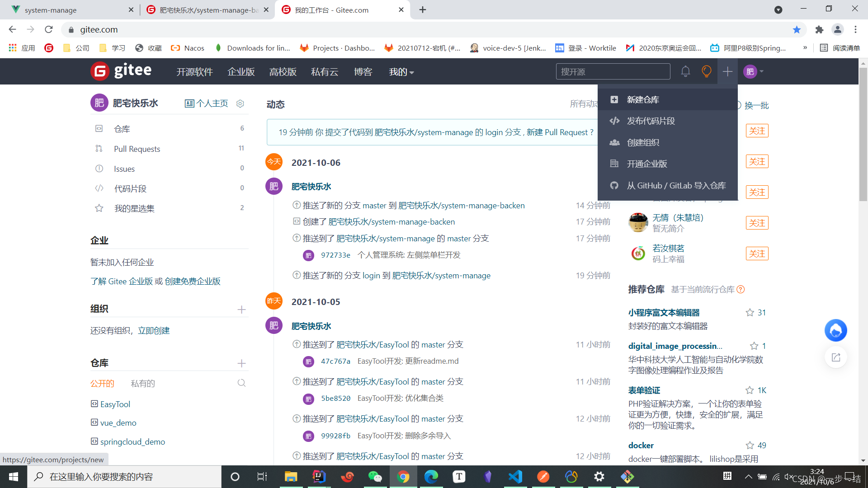This screenshot has width=868, height=488.
Task: Open Issues via its sidebar icon
Action: pos(99,169)
